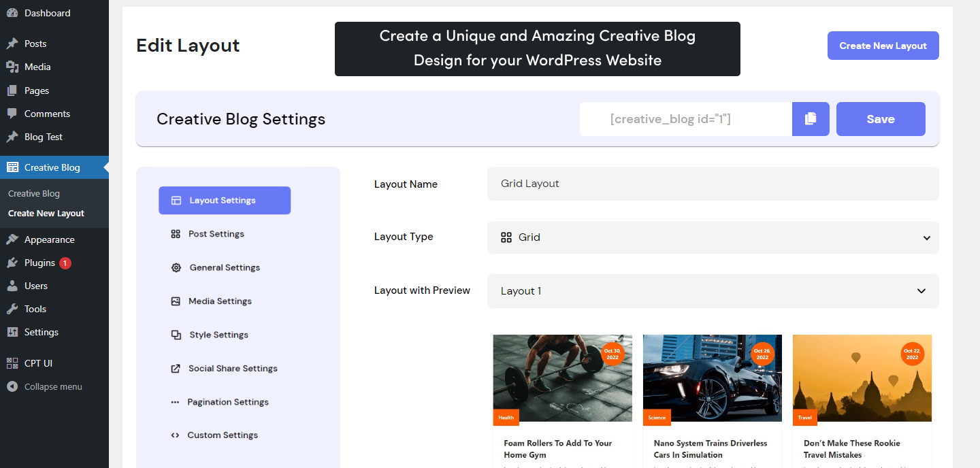The height and width of the screenshot is (468, 980).
Task: Select the Style Settings brush icon
Action: (176, 335)
